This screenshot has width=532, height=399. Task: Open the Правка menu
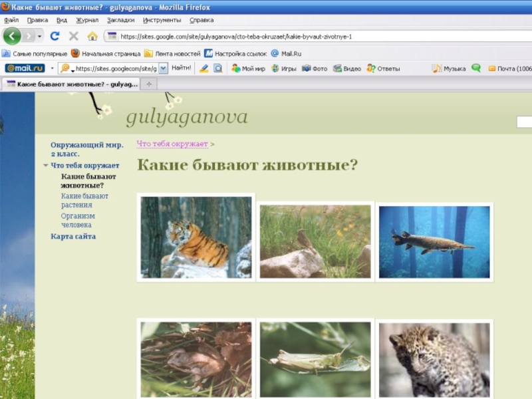tap(37, 20)
